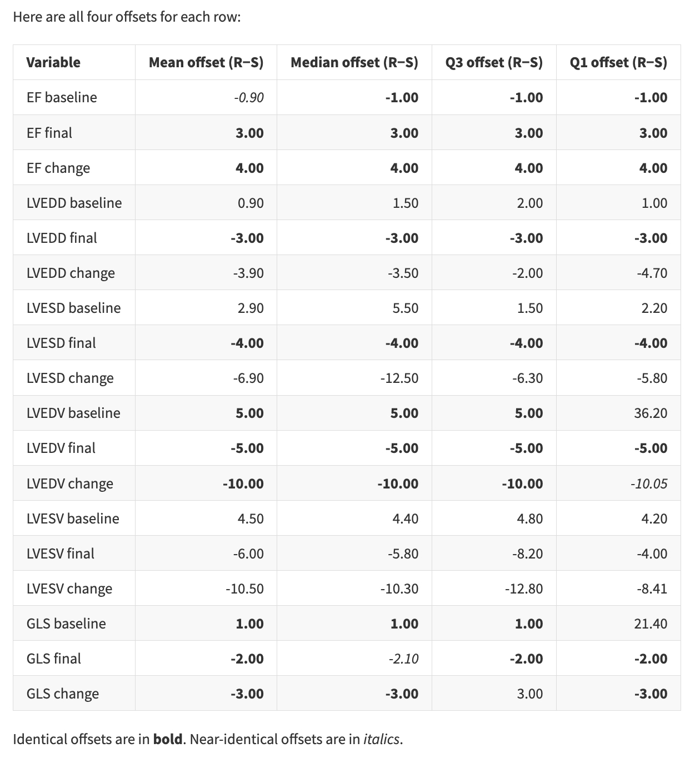Click the italic -10.05 value for LVEDV change
This screenshot has width=700, height=758.
pos(648,483)
